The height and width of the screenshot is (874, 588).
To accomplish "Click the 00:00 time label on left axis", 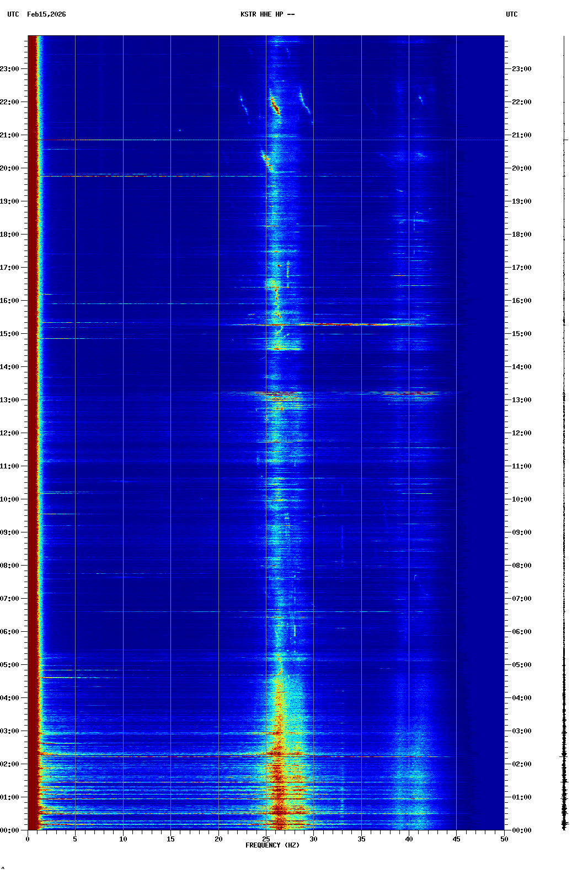I will point(10,830).
